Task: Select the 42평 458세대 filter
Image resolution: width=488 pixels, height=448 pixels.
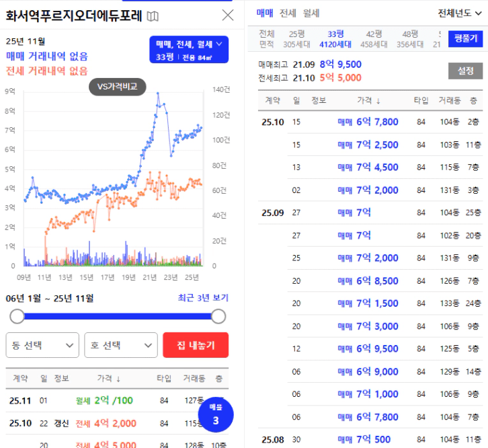Action: click(x=374, y=39)
